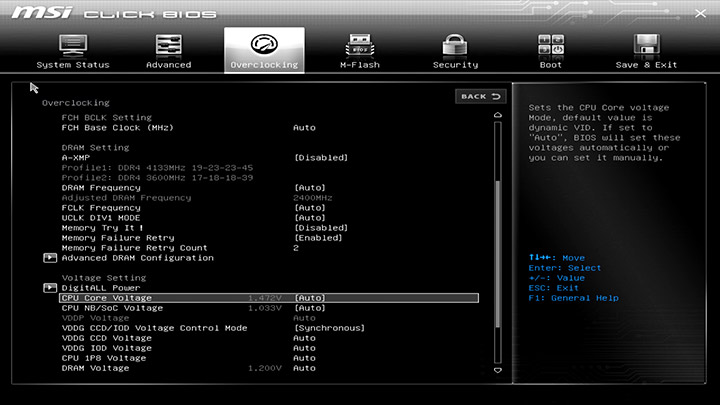Click the Advanced sliders icon
Image resolution: width=720 pixels, height=405 pixels.
click(x=168, y=46)
